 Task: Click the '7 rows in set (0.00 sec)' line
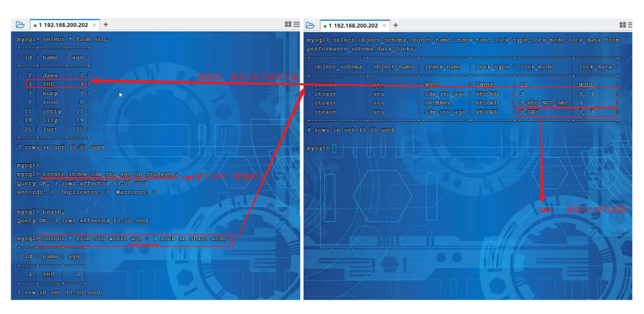tap(60, 147)
